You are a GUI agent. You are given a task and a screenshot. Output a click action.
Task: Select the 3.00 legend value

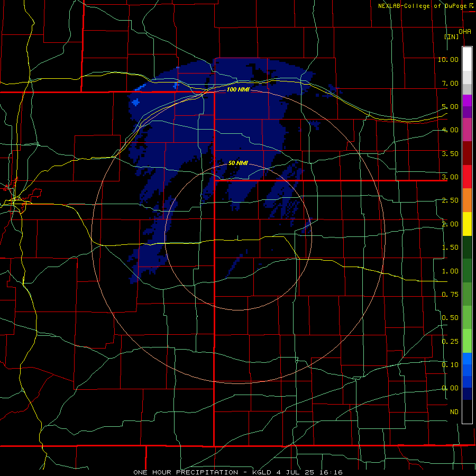point(450,177)
